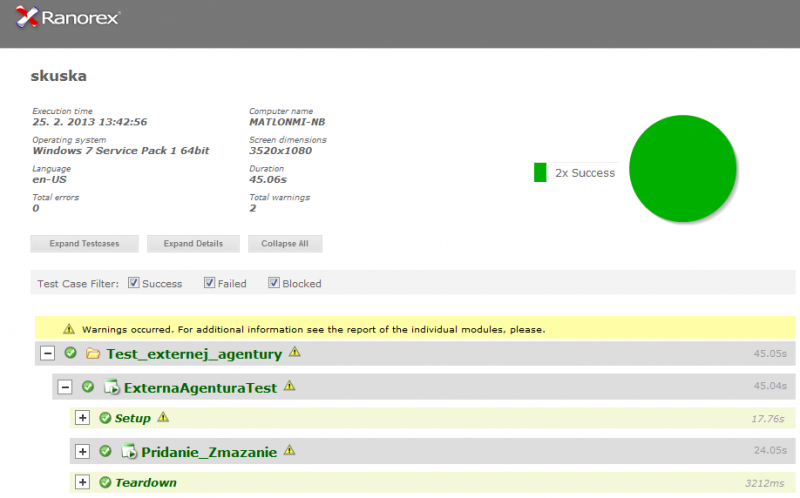Click the 3212ms duration on Teardown row
This screenshot has height=498, width=800.
click(765, 483)
